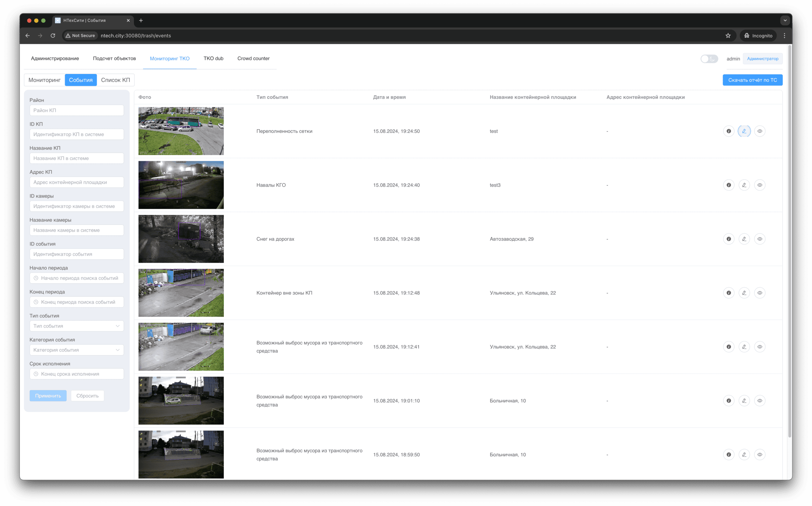Edit the Контейнер вне зоны КП event
The image size is (812, 506).
(744, 293)
